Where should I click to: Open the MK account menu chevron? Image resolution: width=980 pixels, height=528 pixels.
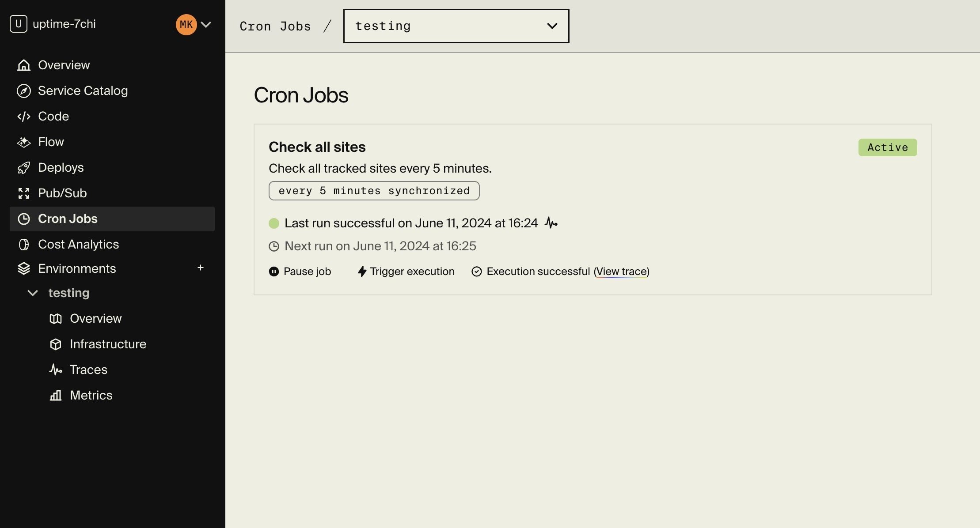[206, 24]
